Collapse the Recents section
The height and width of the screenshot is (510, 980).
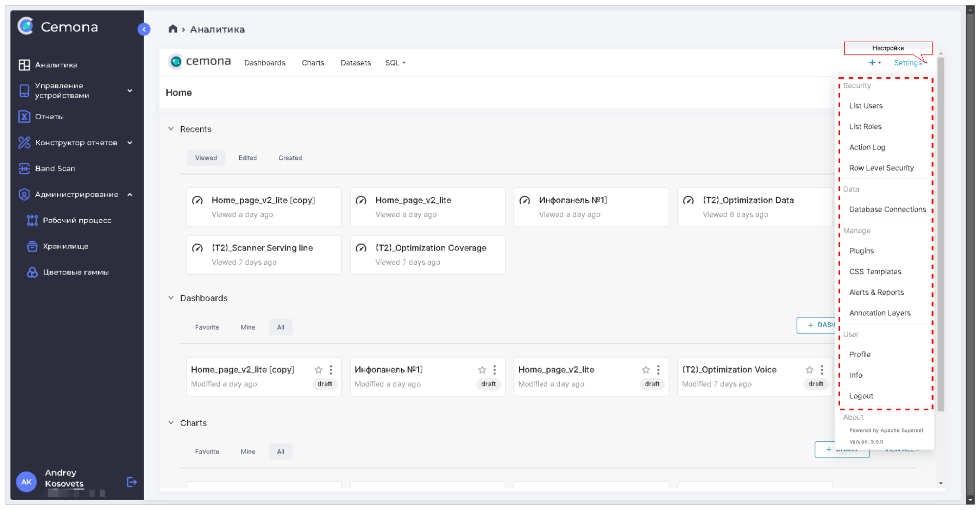171,129
